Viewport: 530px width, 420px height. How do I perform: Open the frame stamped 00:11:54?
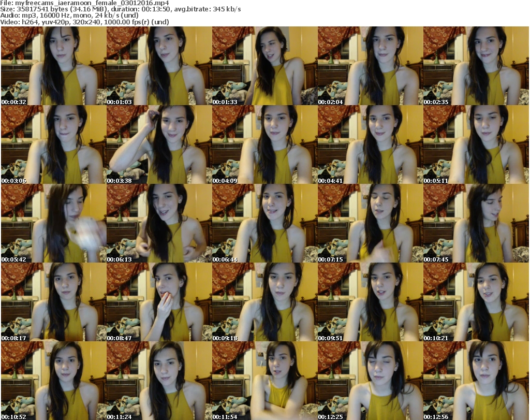[264, 381]
